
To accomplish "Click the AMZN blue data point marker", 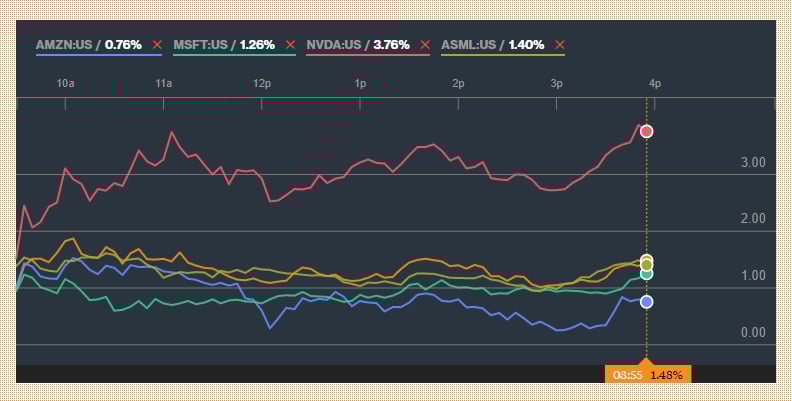I will [x=647, y=302].
